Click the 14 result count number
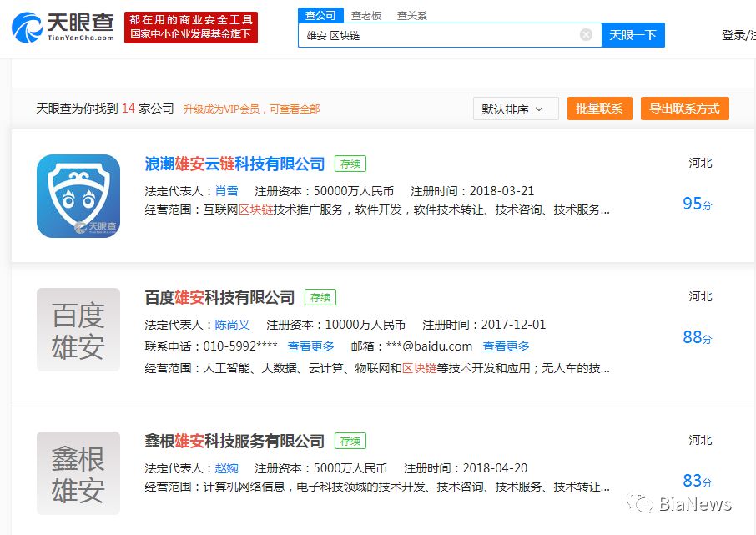 click(x=129, y=109)
